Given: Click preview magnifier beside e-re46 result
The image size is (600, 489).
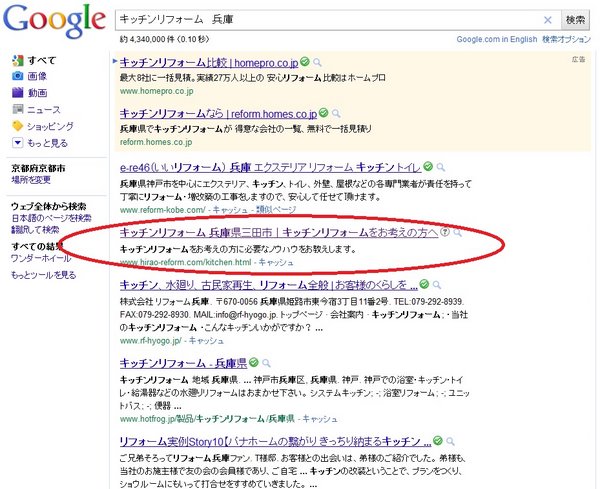Looking at the screenshot, I should [440, 167].
